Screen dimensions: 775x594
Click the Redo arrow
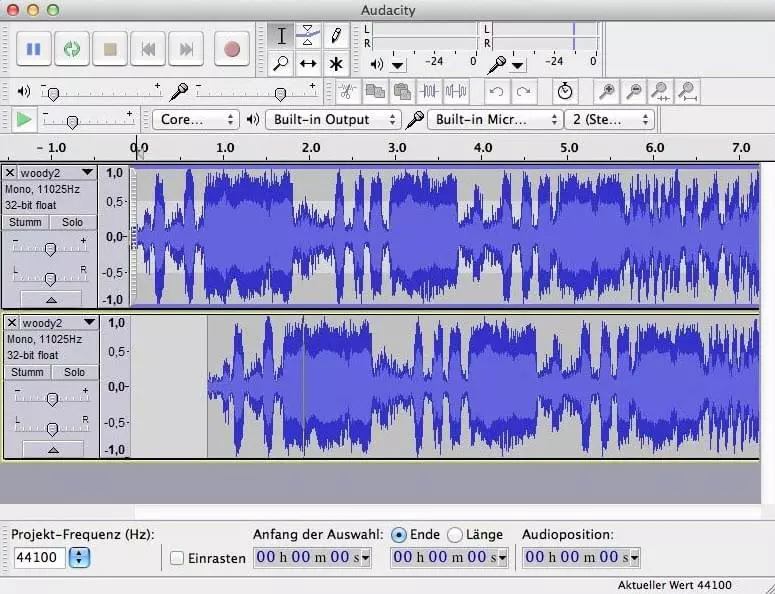(523, 91)
